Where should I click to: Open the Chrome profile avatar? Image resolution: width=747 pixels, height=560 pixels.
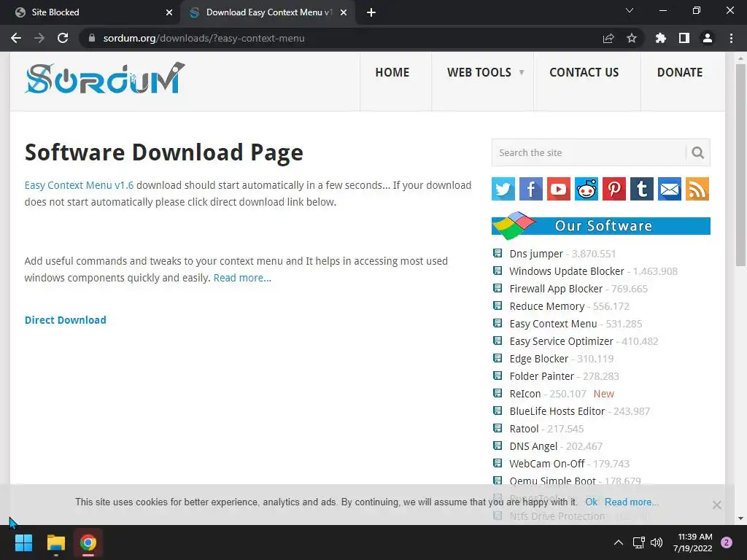[708, 38]
